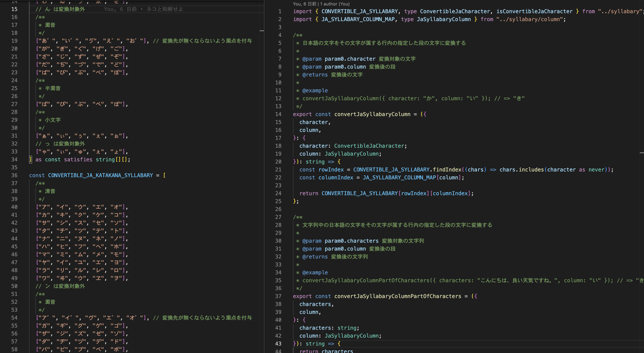Screen dimensions: 644x353
Task: Click the isConvertibleJaCharacter import identifier
Action: (x=534, y=11)
